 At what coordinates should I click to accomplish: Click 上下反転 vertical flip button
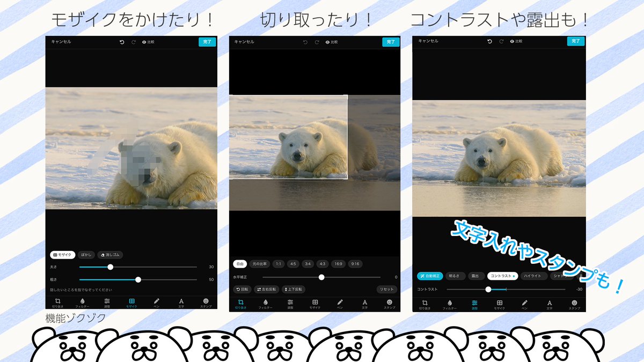294,289
